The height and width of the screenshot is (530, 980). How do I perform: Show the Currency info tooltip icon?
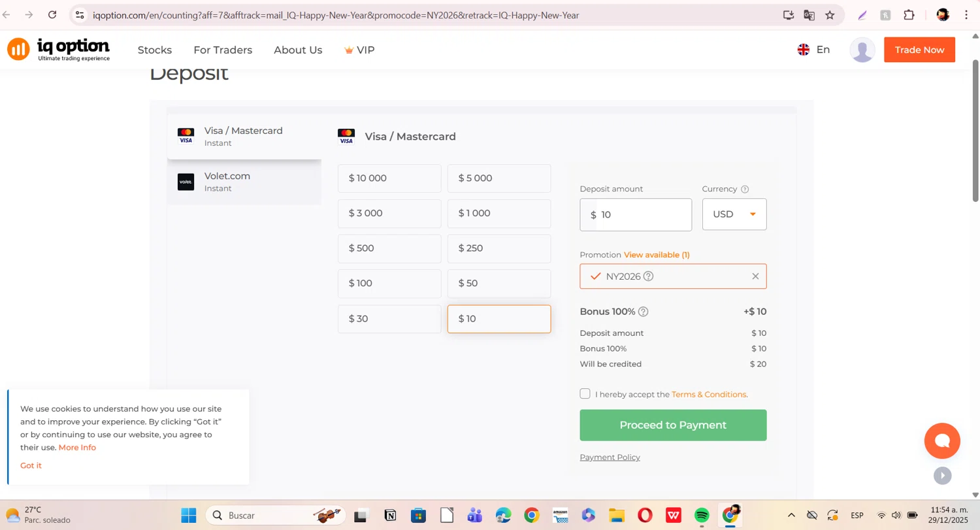coord(745,190)
